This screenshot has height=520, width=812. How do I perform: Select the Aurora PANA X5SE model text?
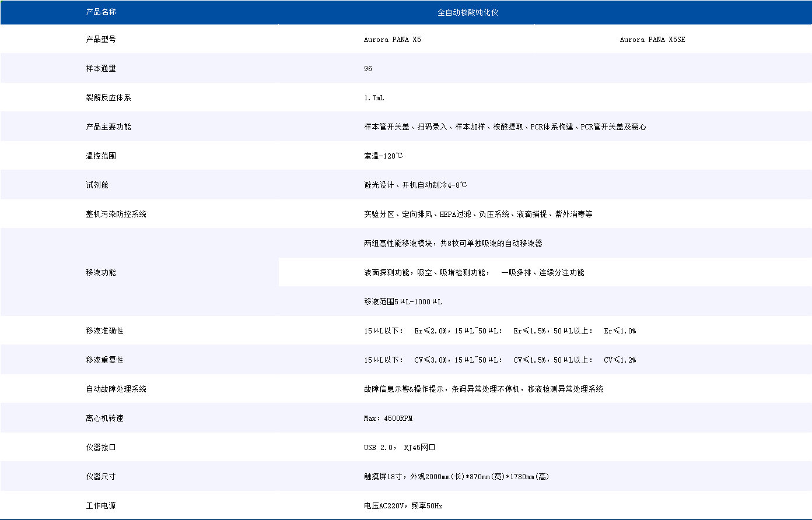coord(652,40)
